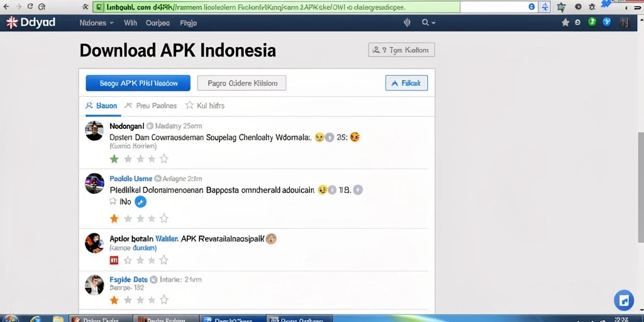The image size is (644, 322).
Task: Open the Oarpea menu item
Action: [158, 23]
